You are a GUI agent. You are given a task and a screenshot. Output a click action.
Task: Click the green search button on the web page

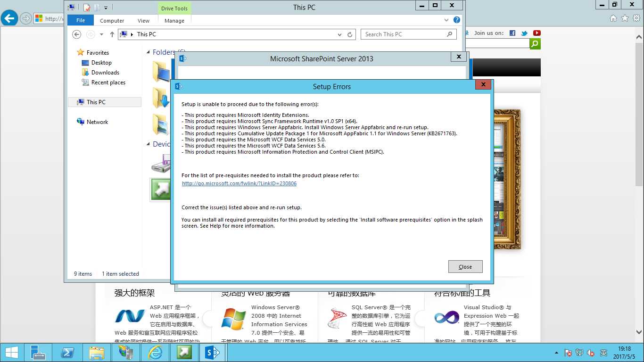pos(535,44)
